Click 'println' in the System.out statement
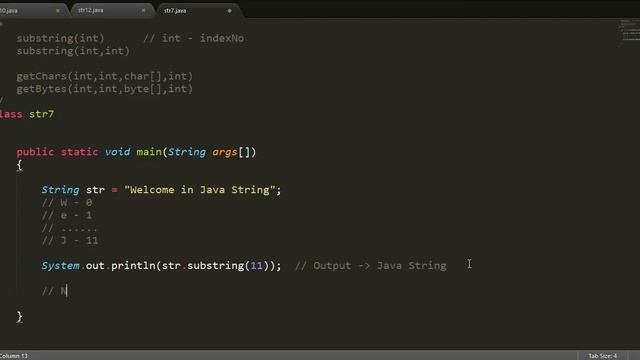The image size is (640, 360). pos(133,266)
